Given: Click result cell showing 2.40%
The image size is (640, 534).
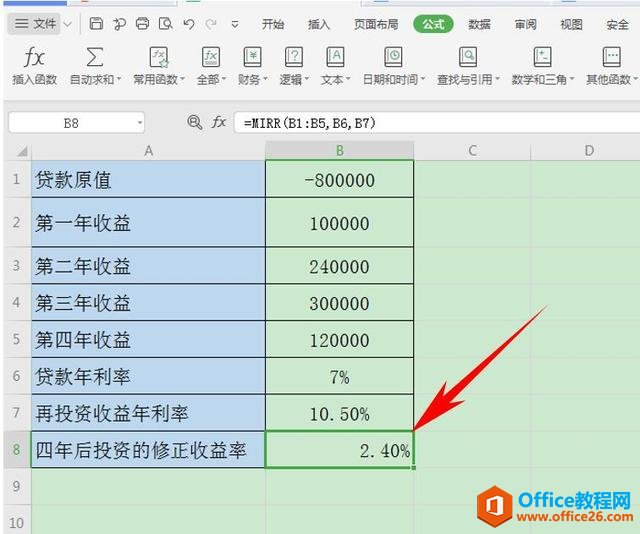Looking at the screenshot, I should point(340,449).
